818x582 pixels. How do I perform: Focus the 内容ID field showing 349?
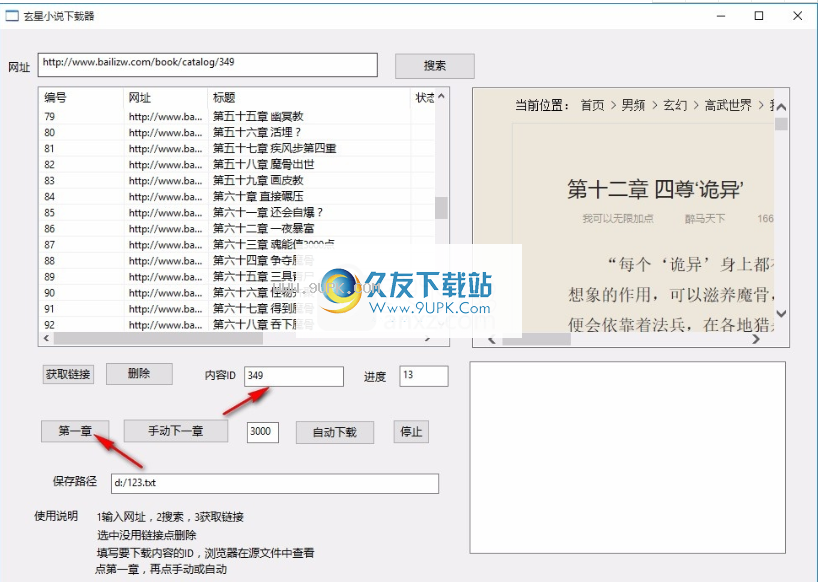[294, 376]
